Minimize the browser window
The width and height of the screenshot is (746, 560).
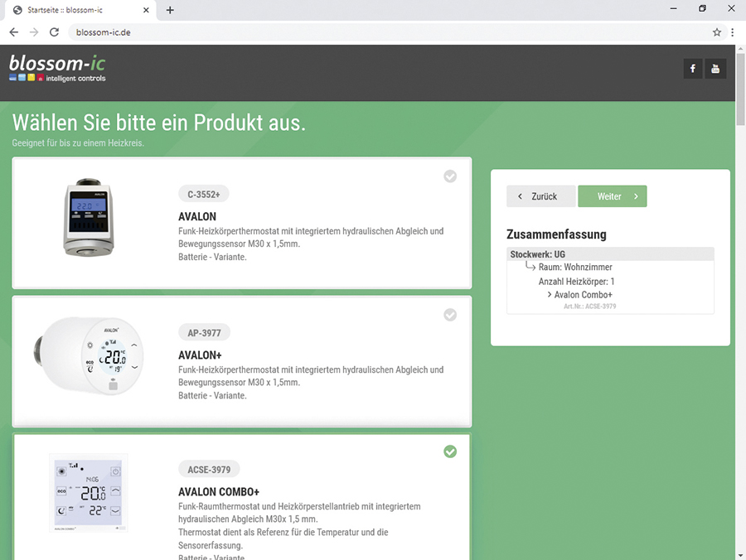click(673, 8)
